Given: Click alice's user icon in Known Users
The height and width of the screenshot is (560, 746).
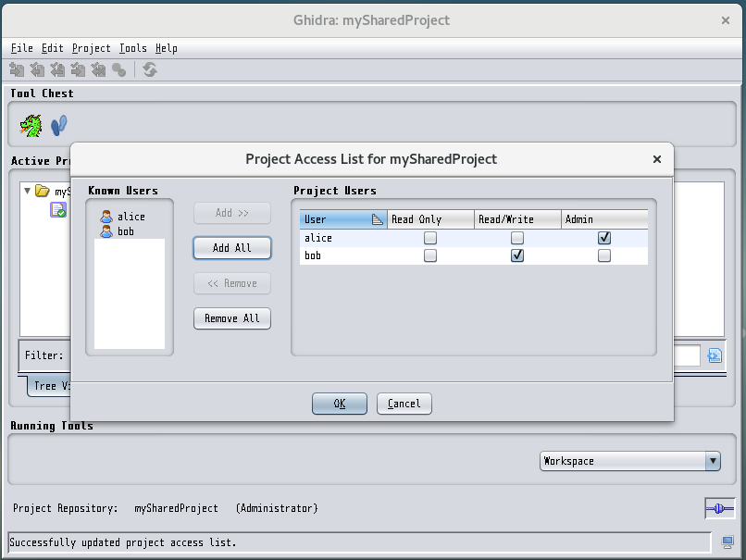Looking at the screenshot, I should click(106, 217).
